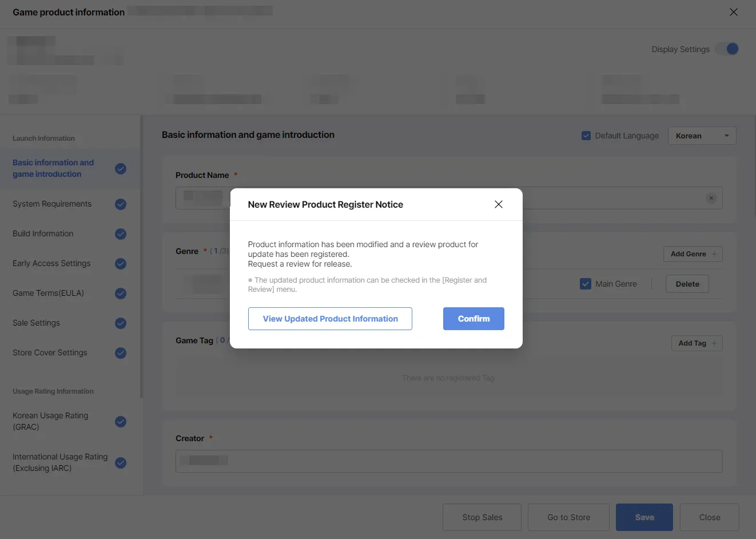Open the Korean language dropdown
Image resolution: width=756 pixels, height=539 pixels.
[x=702, y=136]
